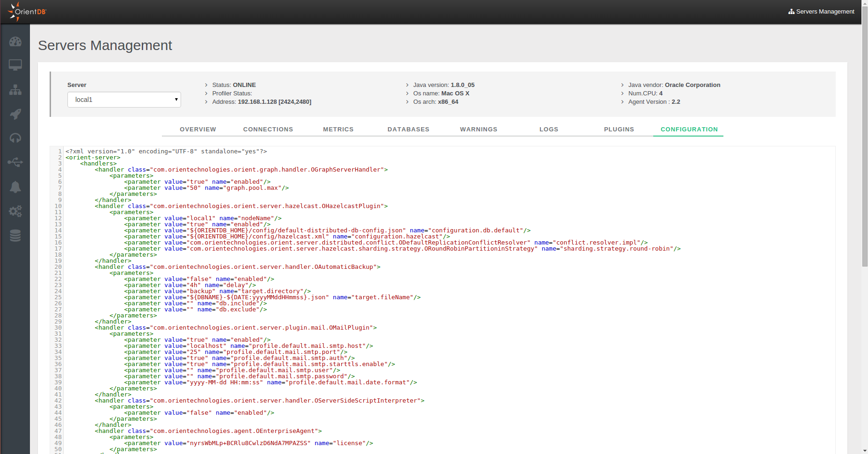Open the alerts bell icon in sidebar

[15, 187]
